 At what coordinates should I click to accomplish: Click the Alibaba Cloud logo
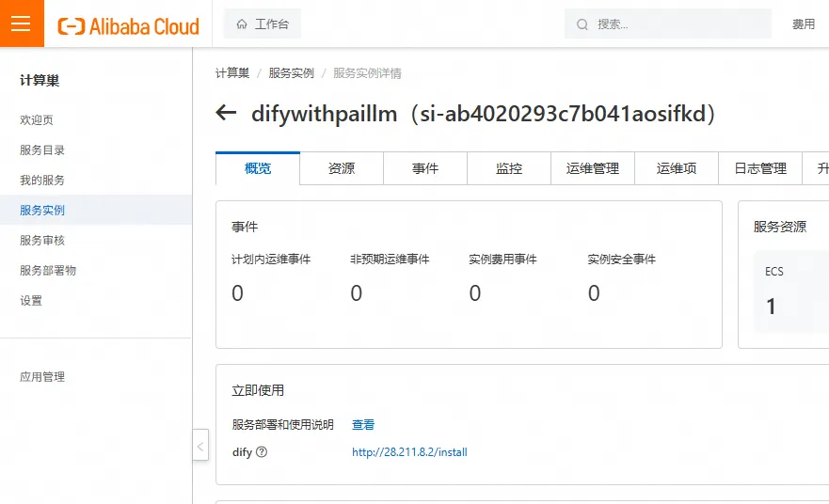[129, 26]
